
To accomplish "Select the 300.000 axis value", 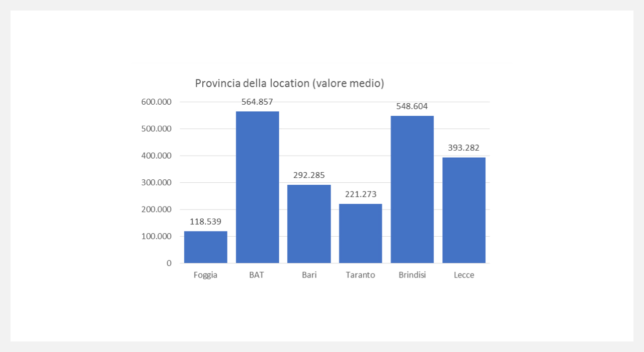I will tap(156, 183).
